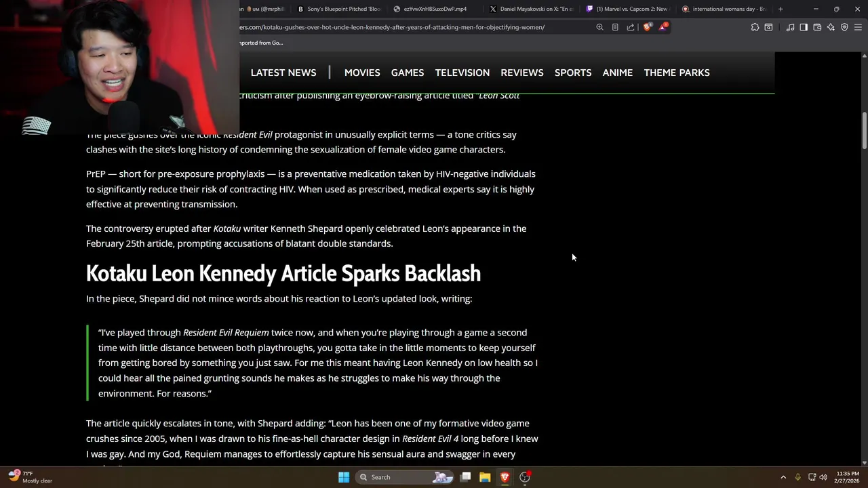The image size is (868, 488).
Task: Open Brave VPN shield icon
Action: 844,27
